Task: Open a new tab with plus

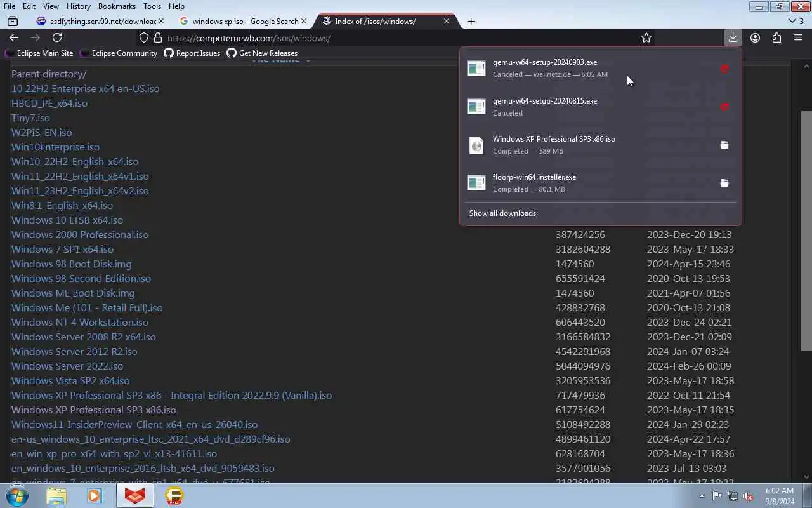Action: click(x=471, y=22)
